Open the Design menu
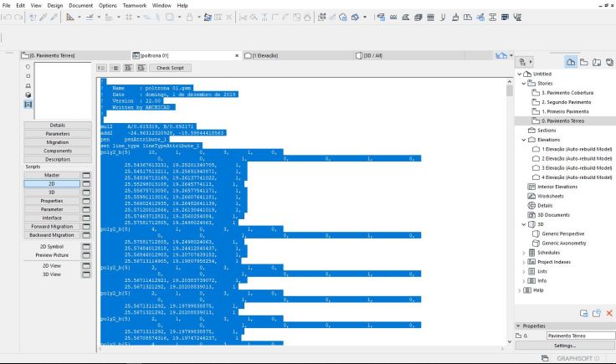Image resolution: width=616 pixels, height=364 pixels. click(55, 6)
